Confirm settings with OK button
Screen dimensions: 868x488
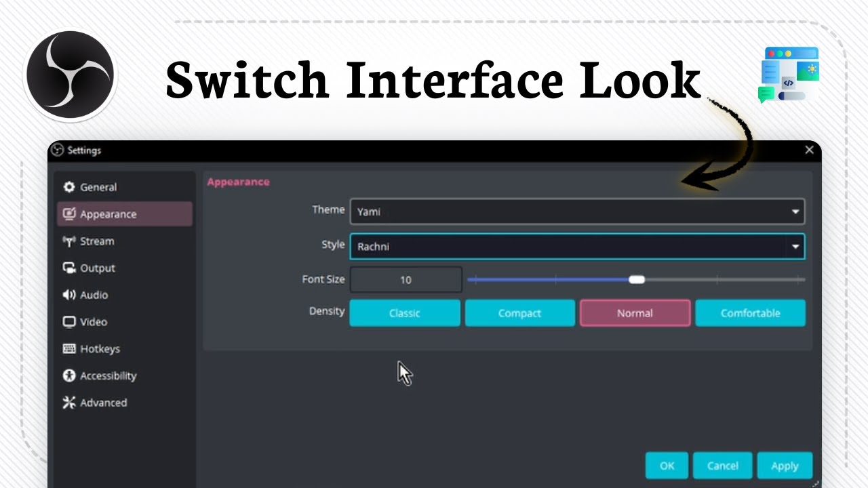pos(667,466)
